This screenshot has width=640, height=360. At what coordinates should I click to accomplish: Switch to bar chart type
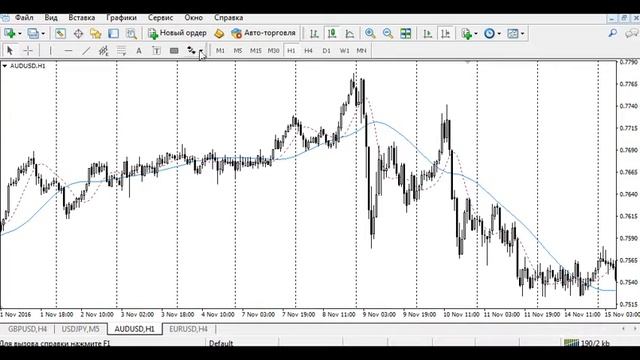click(314, 33)
